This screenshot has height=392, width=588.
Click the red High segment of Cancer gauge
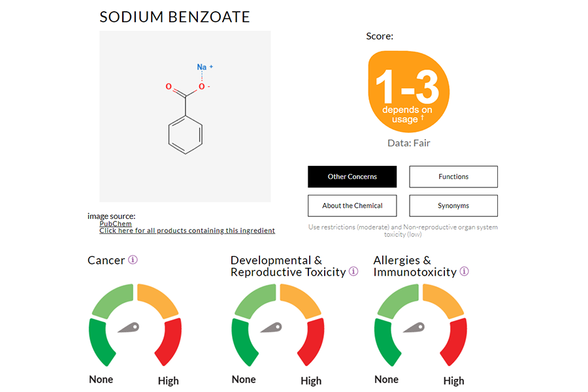169,341
